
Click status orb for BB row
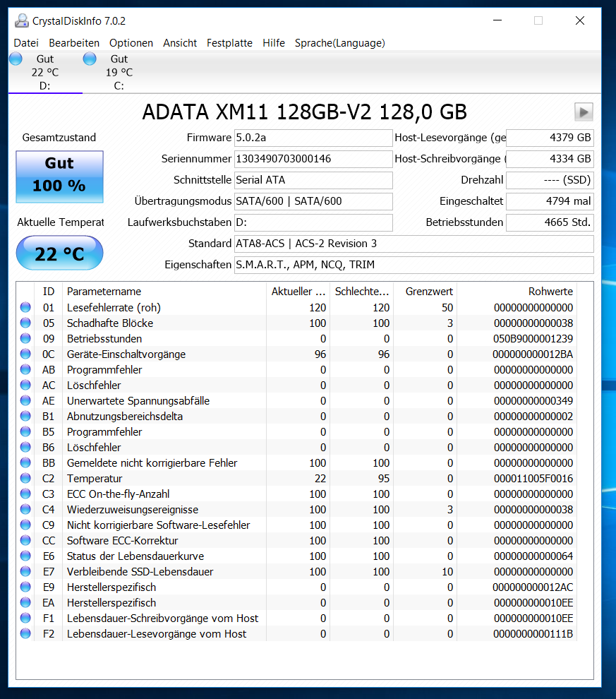click(25, 462)
